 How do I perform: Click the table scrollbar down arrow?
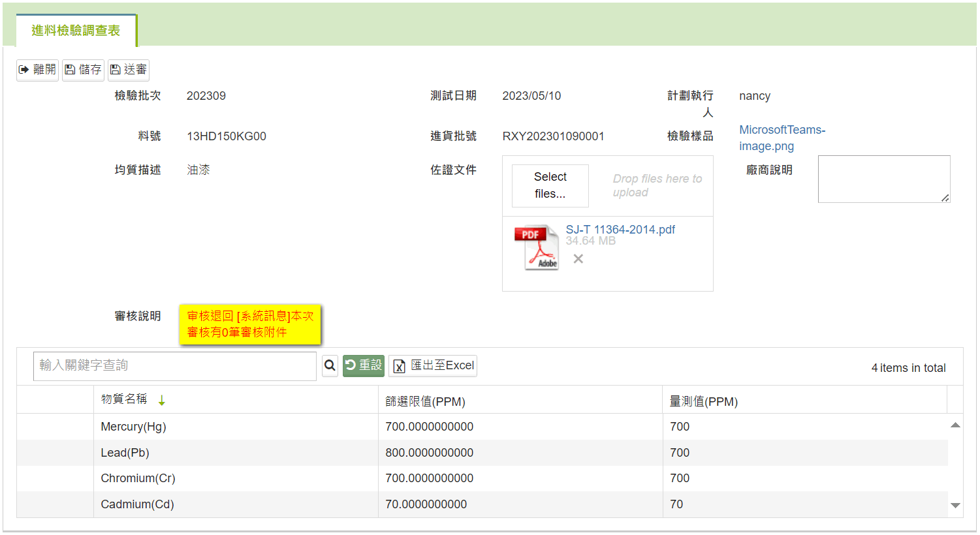(955, 506)
